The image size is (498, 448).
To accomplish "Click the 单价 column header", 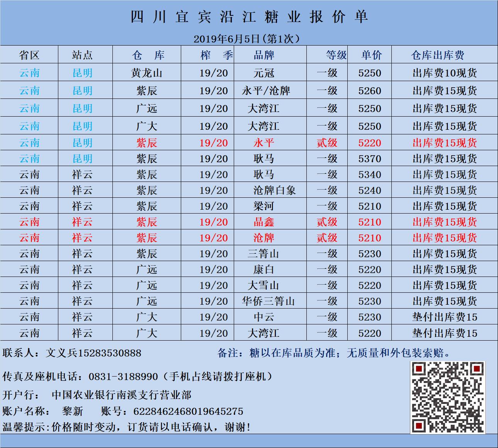I will point(371,55).
